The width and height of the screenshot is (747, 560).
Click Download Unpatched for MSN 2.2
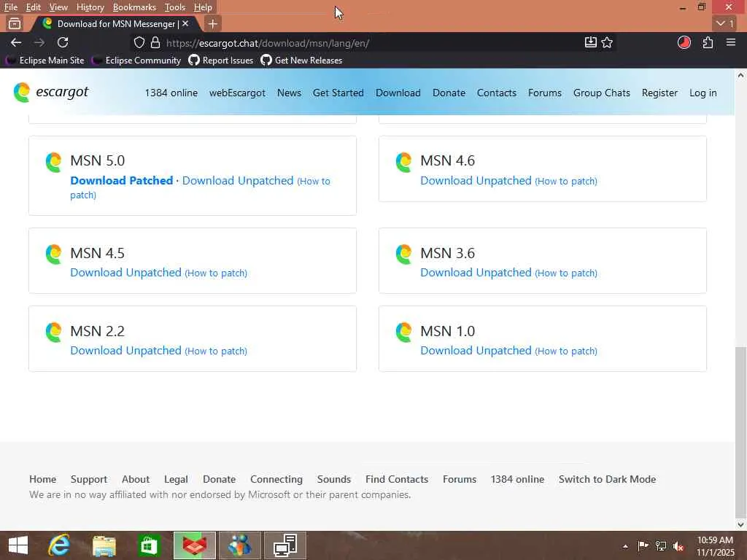coord(125,351)
